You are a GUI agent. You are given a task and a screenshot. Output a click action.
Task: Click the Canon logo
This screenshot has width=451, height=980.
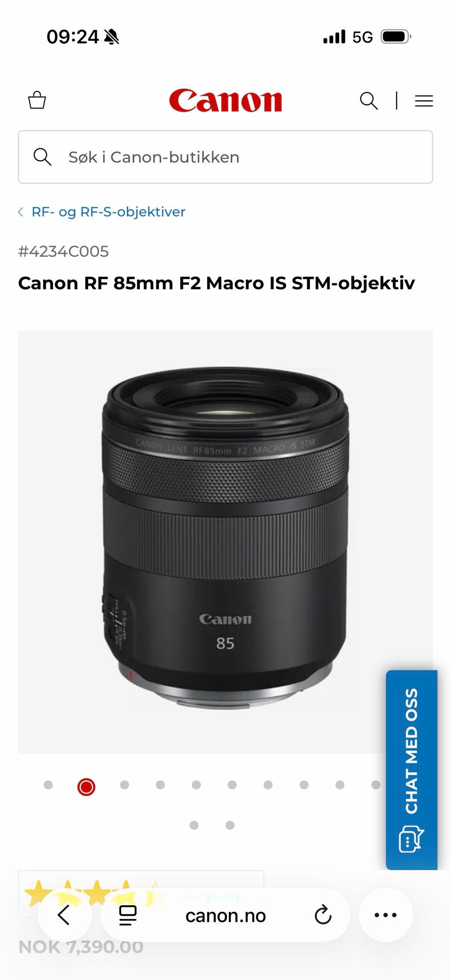tap(225, 100)
